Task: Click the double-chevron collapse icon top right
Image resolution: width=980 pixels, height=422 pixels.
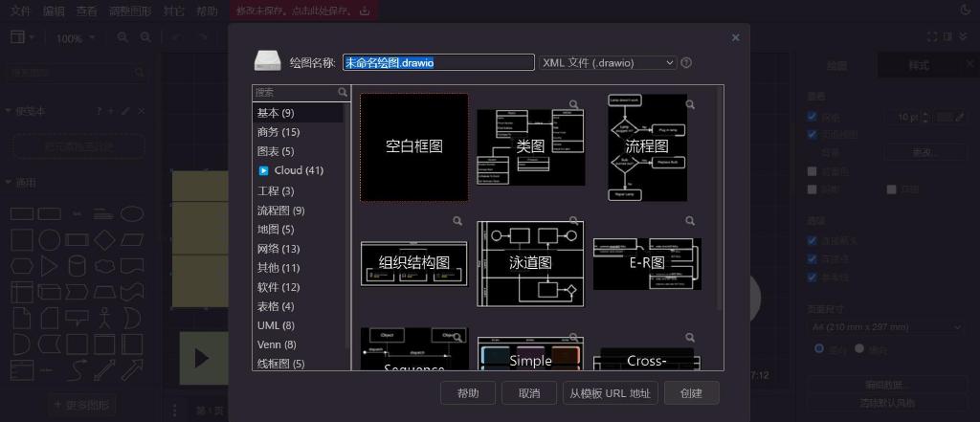Action: coord(963,37)
